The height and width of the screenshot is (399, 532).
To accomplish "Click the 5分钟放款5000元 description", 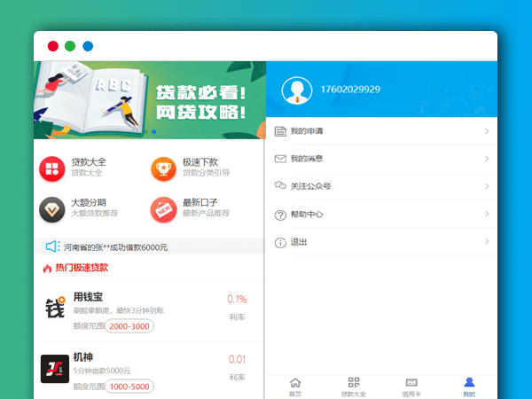I will coord(102,371).
